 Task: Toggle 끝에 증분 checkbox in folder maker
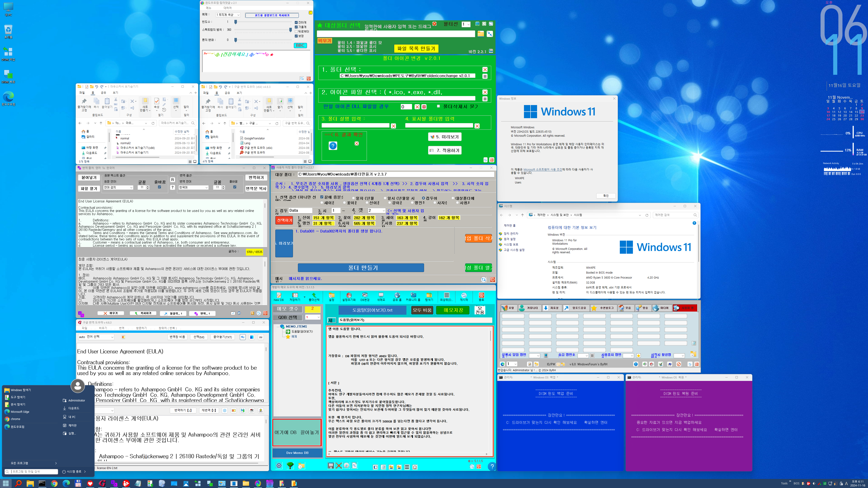(x=322, y=197)
